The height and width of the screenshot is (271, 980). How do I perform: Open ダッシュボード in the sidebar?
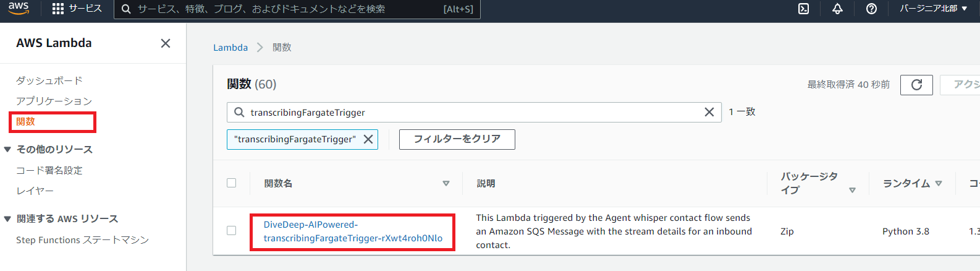[x=49, y=81]
